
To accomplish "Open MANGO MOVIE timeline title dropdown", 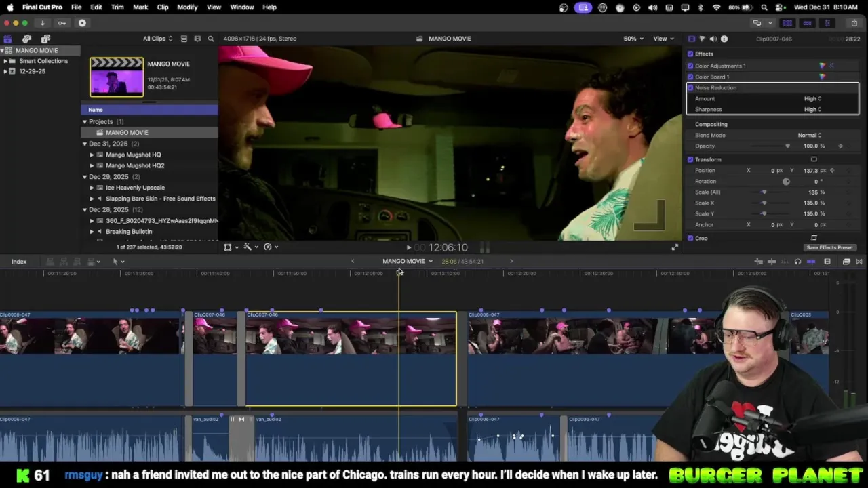I will click(x=408, y=262).
